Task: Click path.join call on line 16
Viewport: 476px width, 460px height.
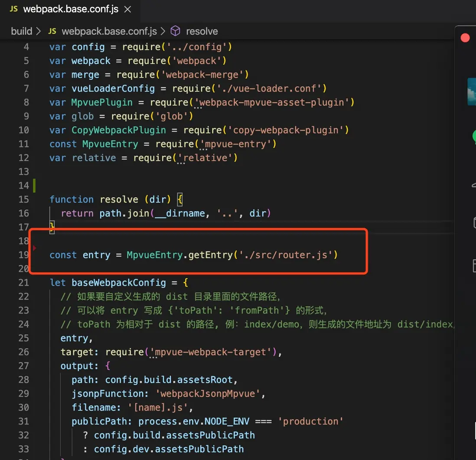Action: pos(124,213)
